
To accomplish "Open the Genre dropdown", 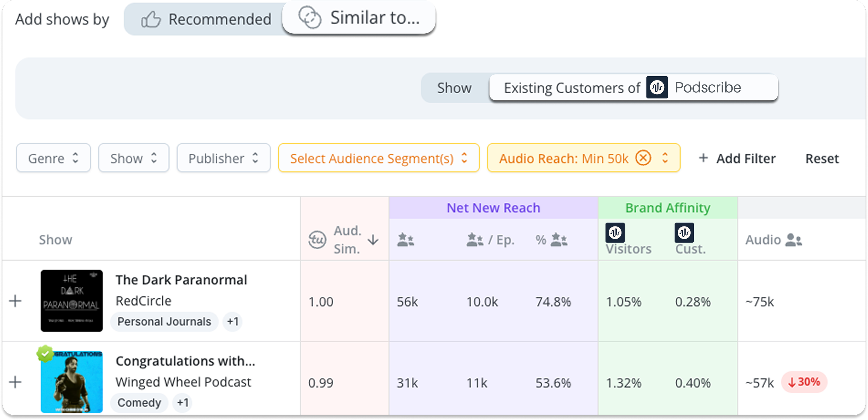I will click(53, 158).
